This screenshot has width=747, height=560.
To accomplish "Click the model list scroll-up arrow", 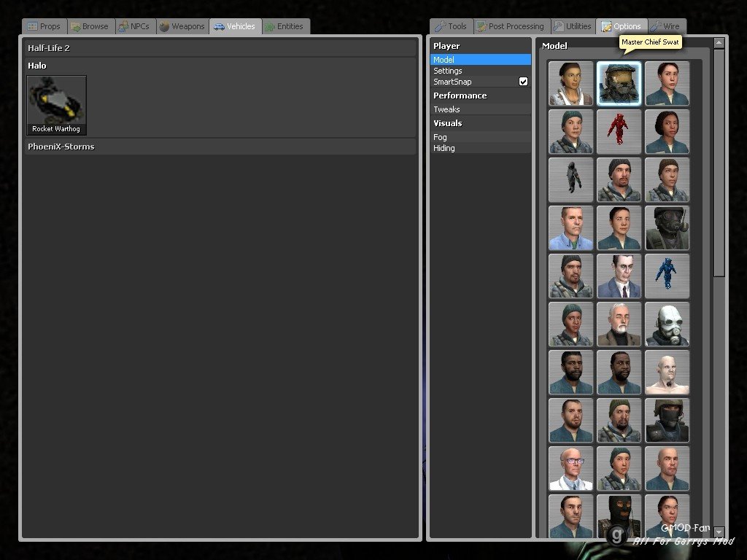I will pos(719,43).
